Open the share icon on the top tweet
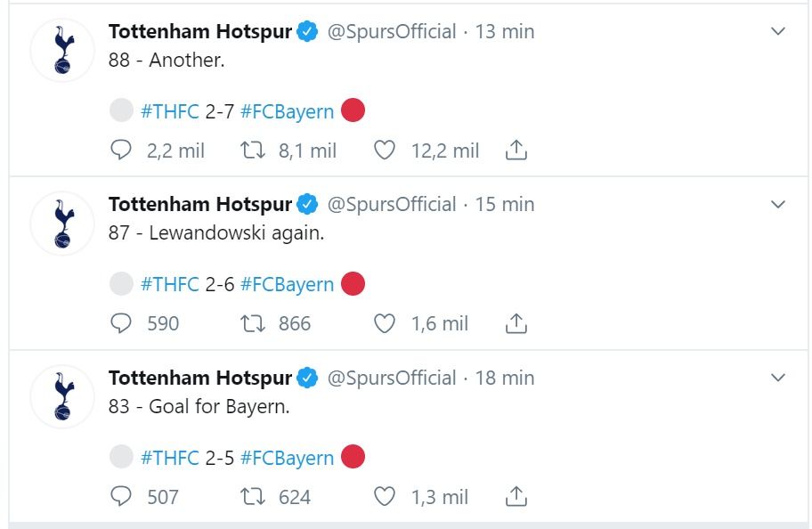This screenshot has height=529, width=812. tap(515, 150)
